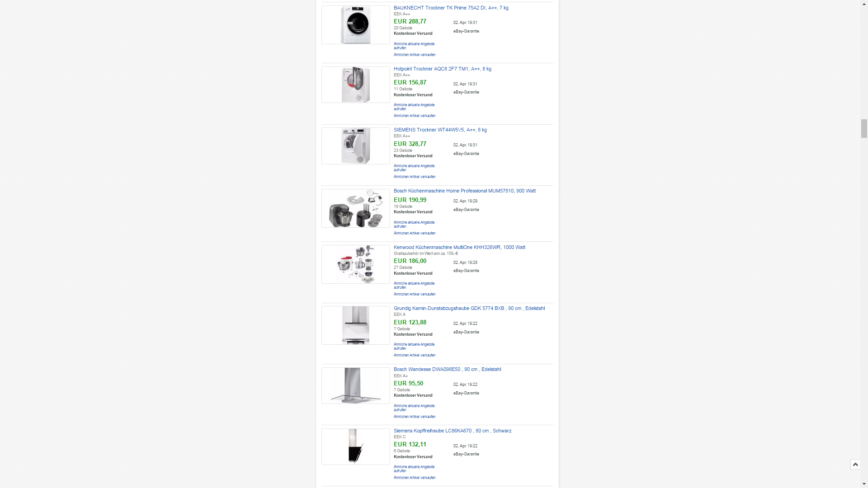The image size is (868, 488).
Task: Open the Siemens Kopffreihaube LC86KA670 link
Action: point(453,431)
